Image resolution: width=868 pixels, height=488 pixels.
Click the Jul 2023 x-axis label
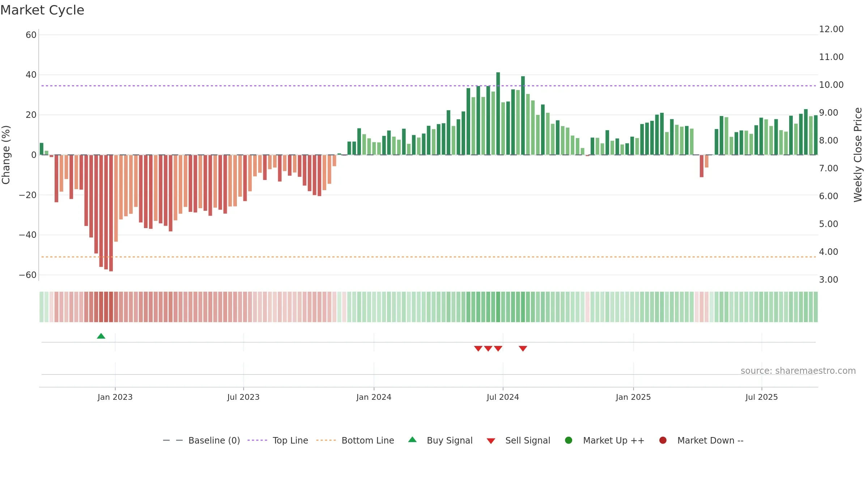[x=243, y=397]
